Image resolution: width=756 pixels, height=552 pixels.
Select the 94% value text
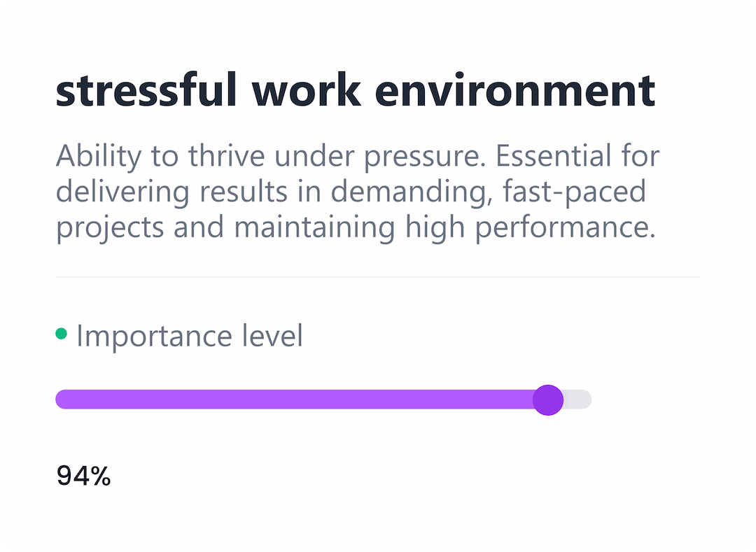coord(83,476)
